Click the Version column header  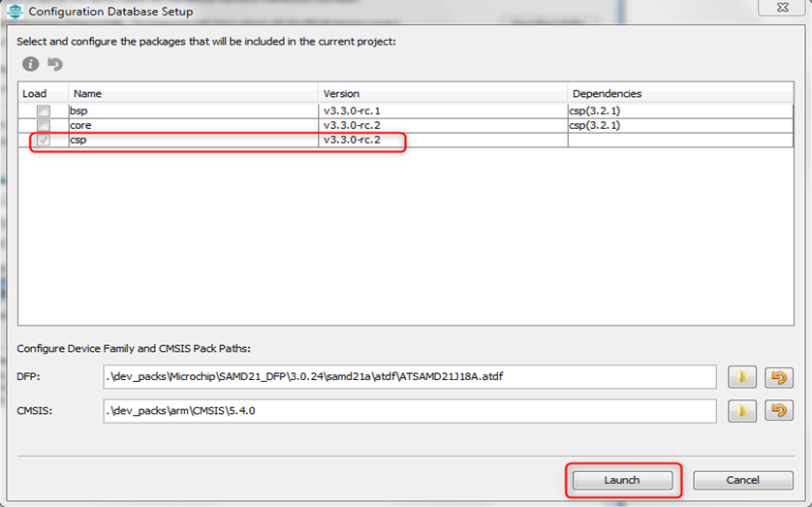[442, 94]
